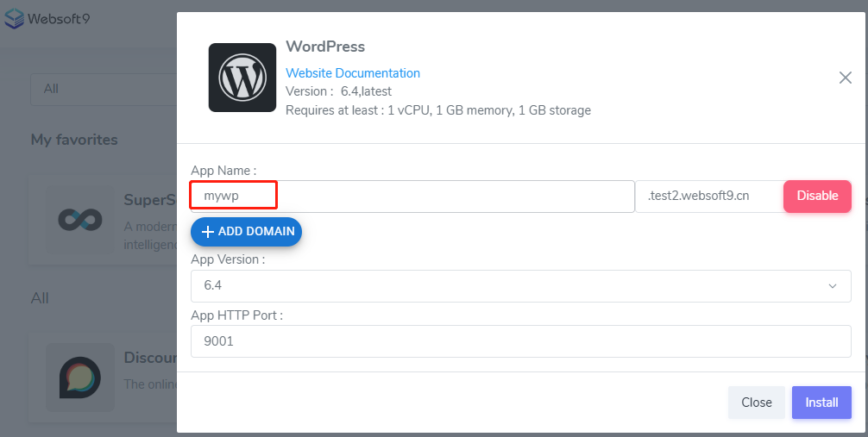
Task: Close the WordPress dialog with X icon
Action: coord(846,78)
